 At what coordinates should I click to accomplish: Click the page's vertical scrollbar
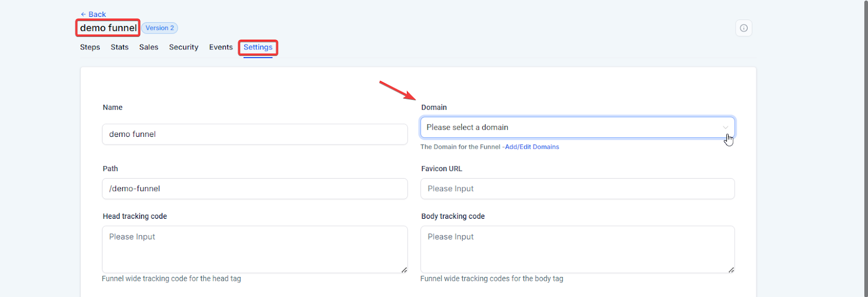point(865,109)
